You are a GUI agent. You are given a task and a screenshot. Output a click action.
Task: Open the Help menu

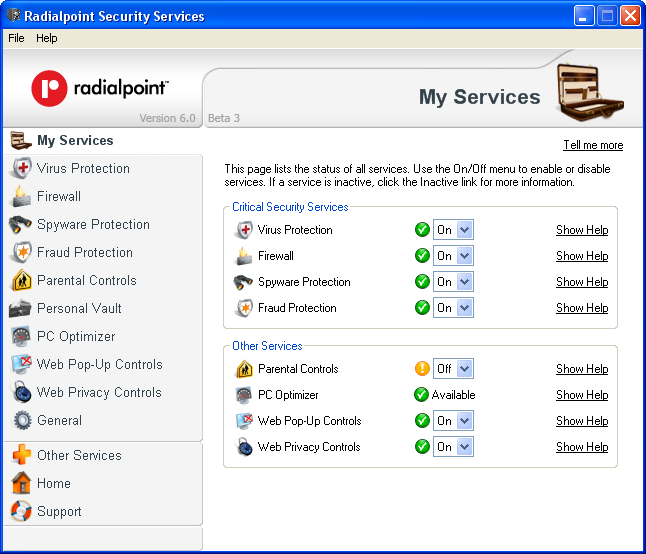pos(47,38)
